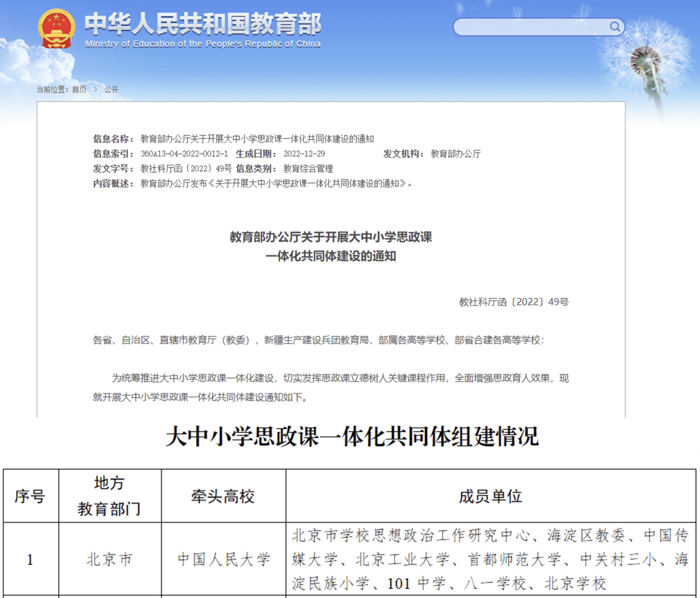Select the 信息名称 title text
Image resolution: width=700 pixels, height=598 pixels.
pos(257,139)
